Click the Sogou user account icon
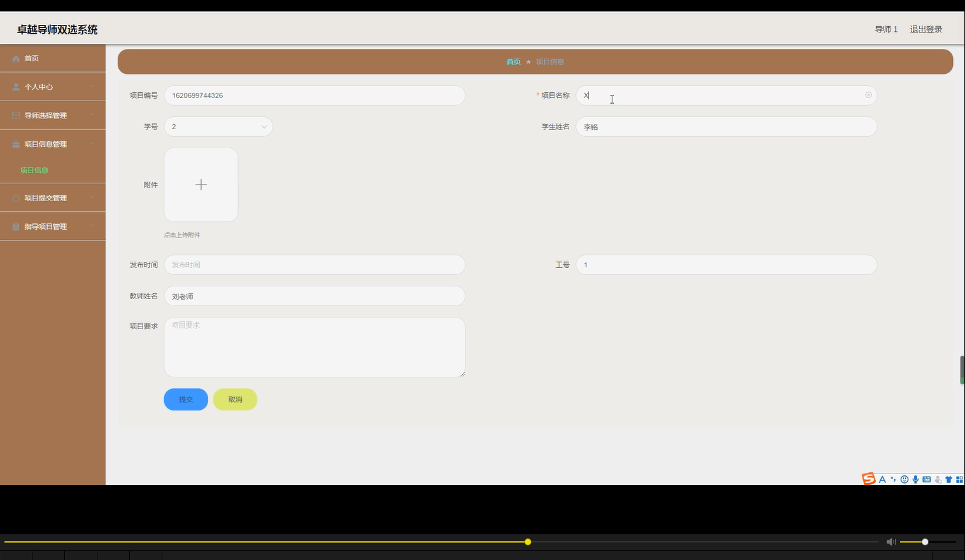The image size is (965, 560). [x=938, y=479]
